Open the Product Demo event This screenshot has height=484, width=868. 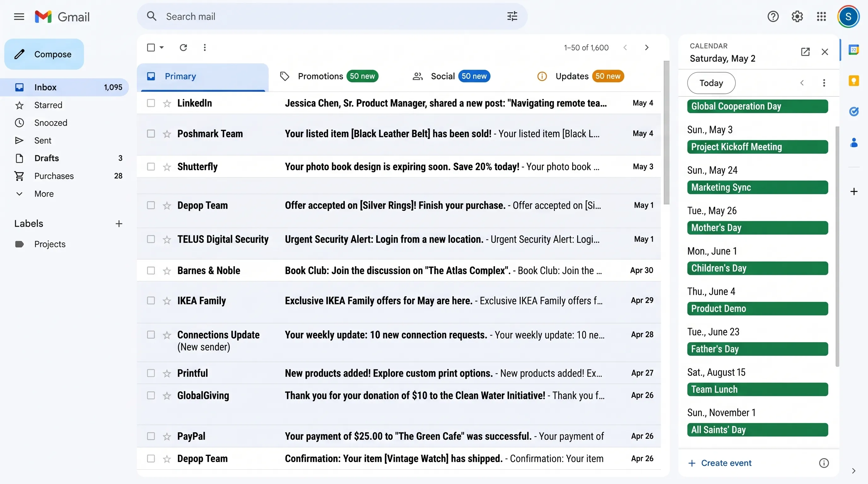point(758,308)
